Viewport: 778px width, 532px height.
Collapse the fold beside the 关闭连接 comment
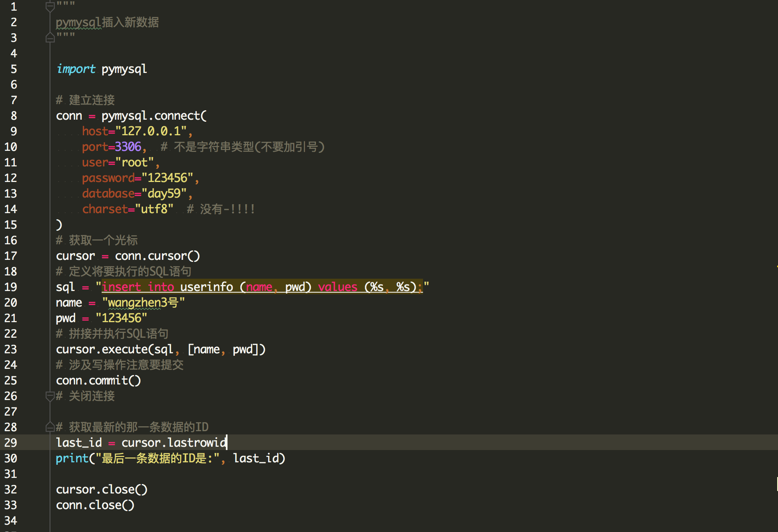point(50,396)
